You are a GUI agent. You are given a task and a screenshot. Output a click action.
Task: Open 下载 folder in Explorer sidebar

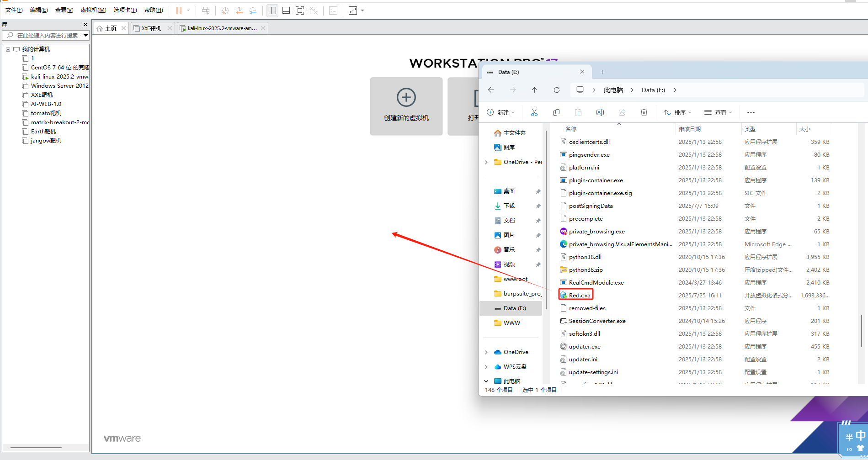tap(505, 206)
